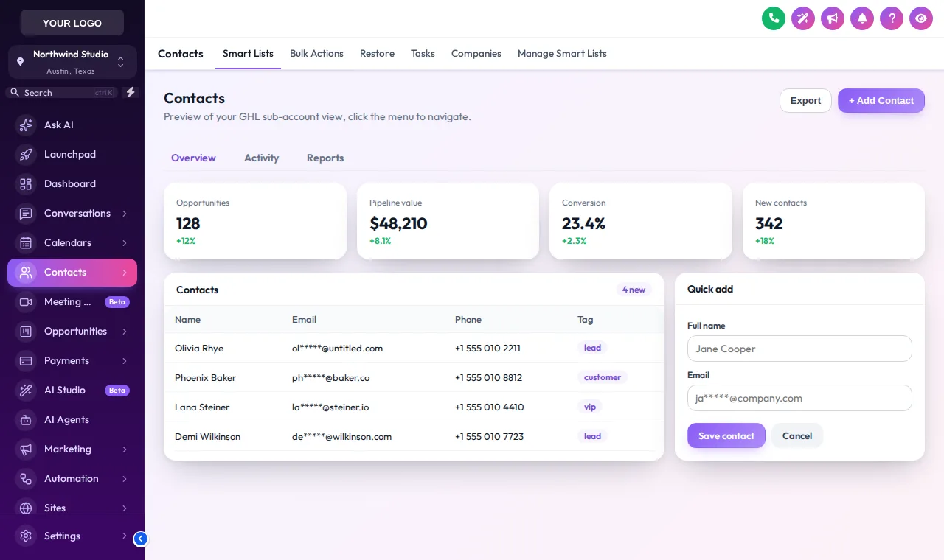
Task: Expand the Automation submenu chevron
Action: point(125,479)
